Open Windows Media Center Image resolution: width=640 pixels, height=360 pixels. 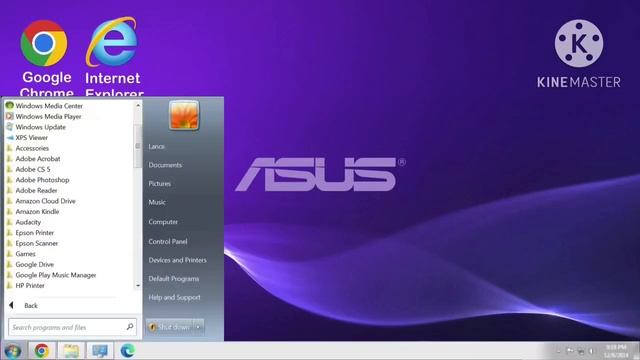[x=45, y=106]
